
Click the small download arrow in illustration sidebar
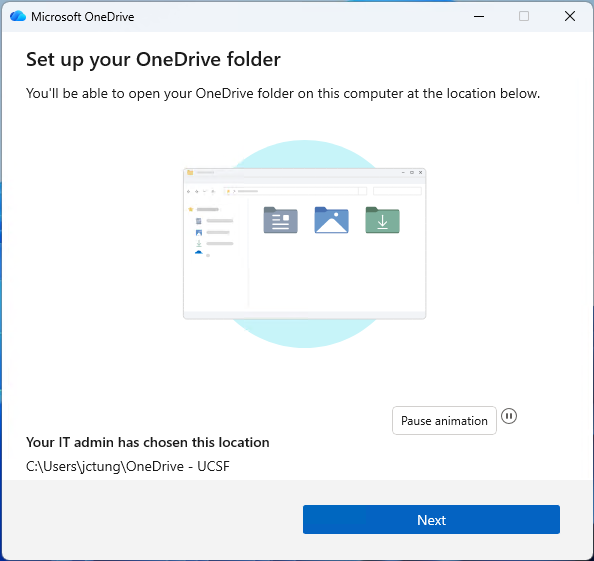[x=199, y=244]
